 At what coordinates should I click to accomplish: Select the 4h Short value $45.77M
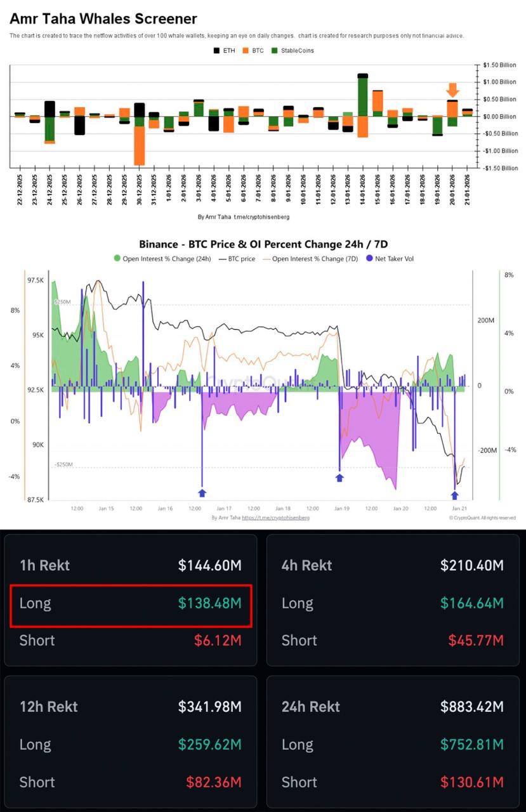[x=476, y=640]
